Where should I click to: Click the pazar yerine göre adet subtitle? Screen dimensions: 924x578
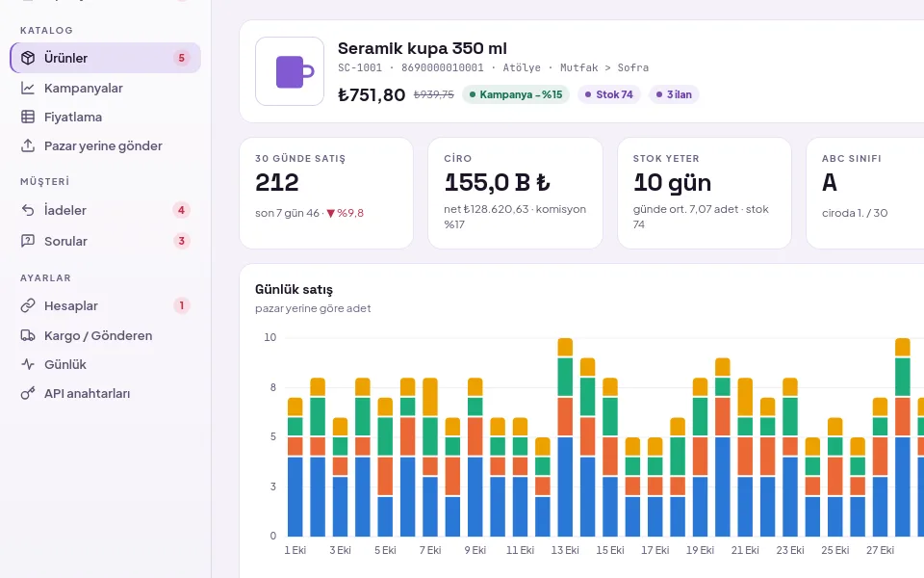point(313,308)
